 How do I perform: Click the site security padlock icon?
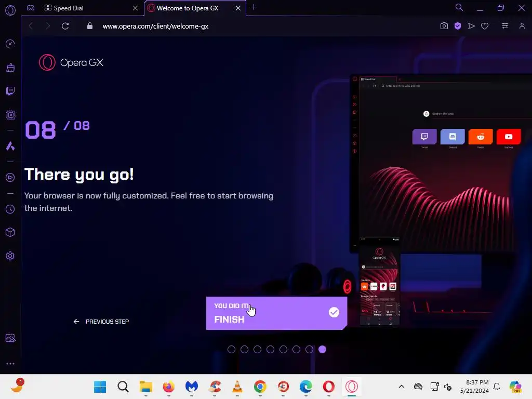(x=89, y=26)
